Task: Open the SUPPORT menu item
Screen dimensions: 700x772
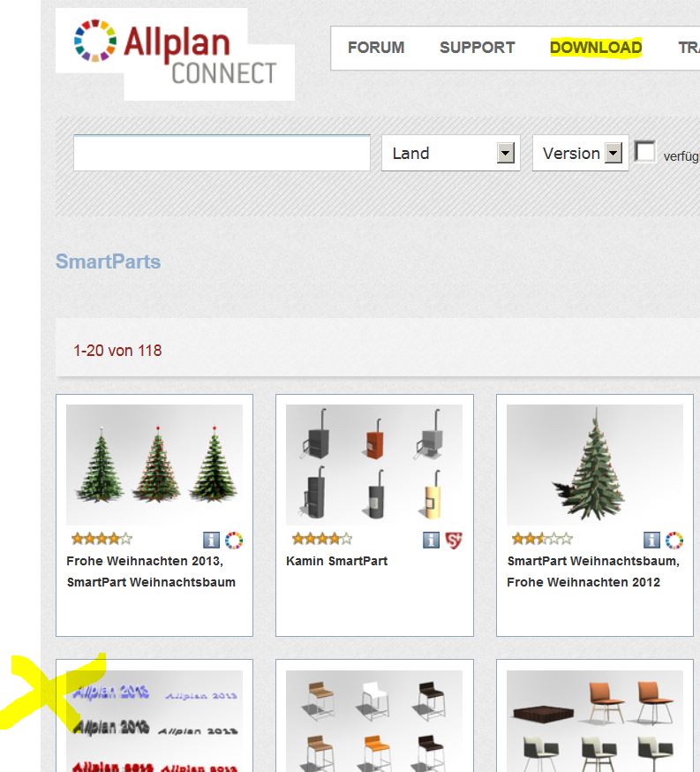Action: pos(478,48)
